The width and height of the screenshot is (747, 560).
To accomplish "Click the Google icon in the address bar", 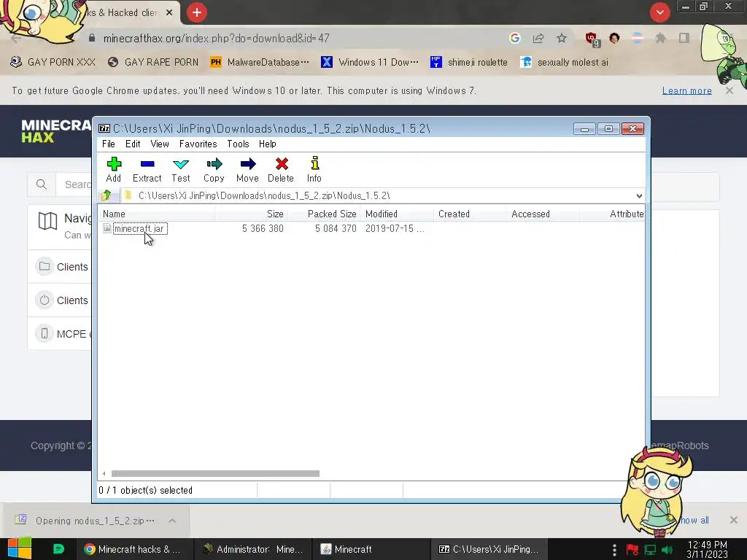I will (514, 38).
